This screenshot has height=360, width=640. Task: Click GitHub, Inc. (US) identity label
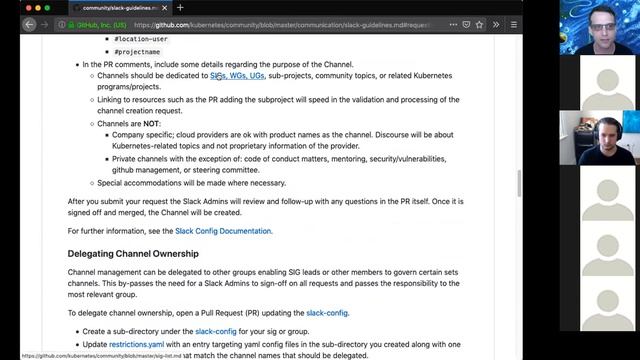point(102,25)
